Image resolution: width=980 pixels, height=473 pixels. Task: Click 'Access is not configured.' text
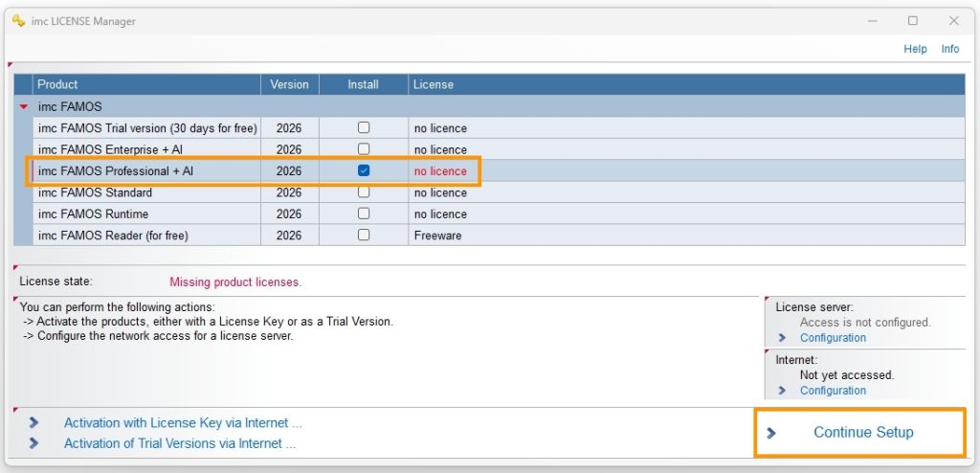tap(865, 323)
